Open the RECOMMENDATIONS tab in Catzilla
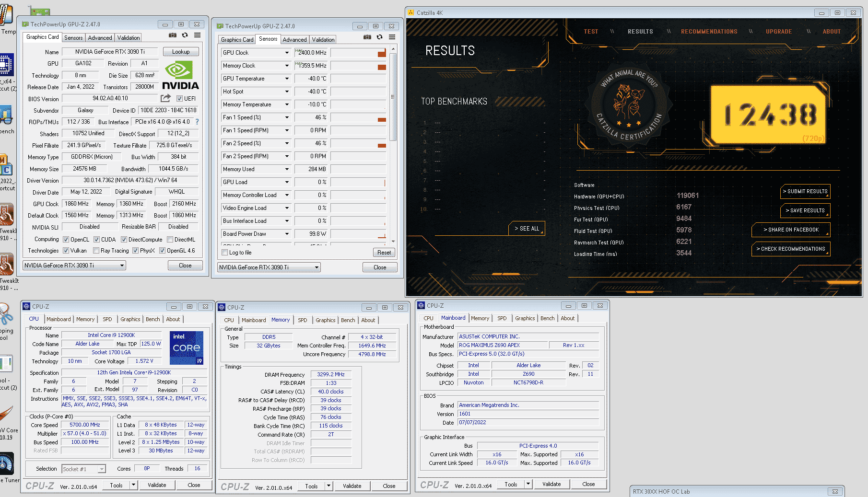 pos(709,32)
